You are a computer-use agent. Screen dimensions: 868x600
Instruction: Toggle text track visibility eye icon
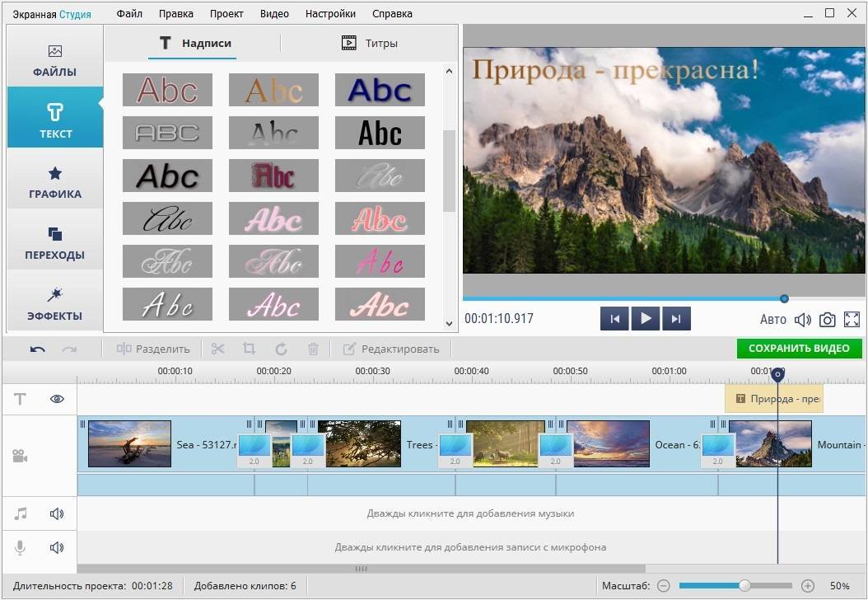click(57, 399)
